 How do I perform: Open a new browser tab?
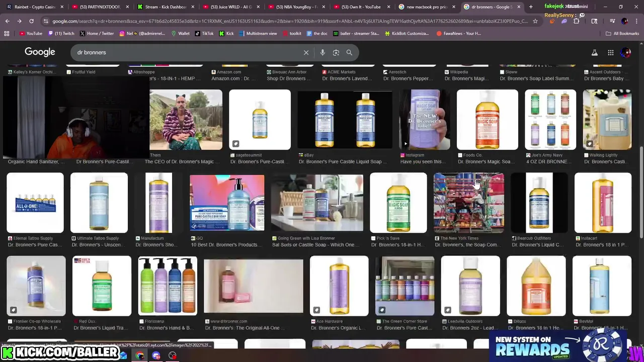[531, 7]
